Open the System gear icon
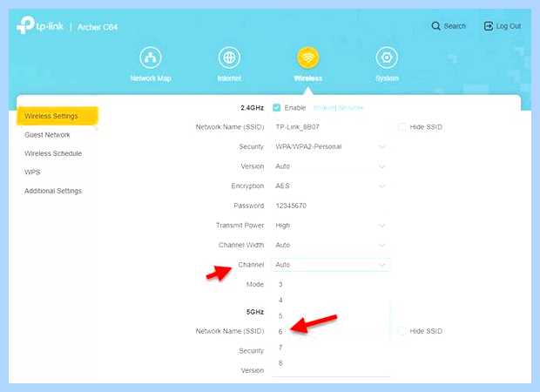This screenshot has height=392, width=540. click(x=387, y=57)
